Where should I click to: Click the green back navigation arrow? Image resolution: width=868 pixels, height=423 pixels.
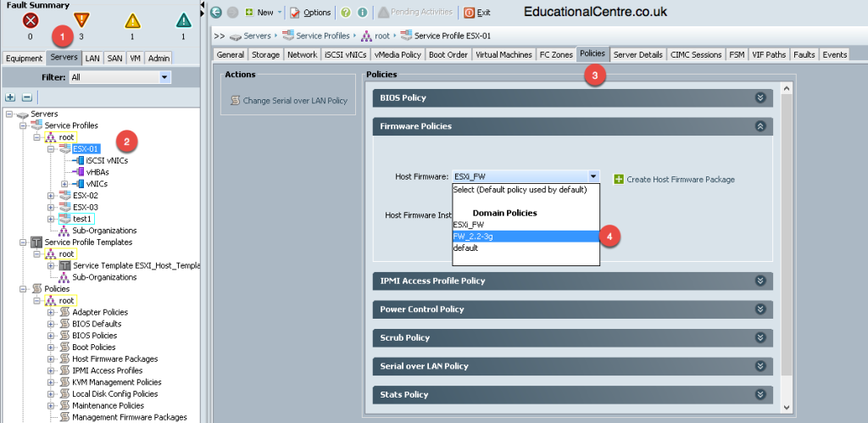(216, 12)
